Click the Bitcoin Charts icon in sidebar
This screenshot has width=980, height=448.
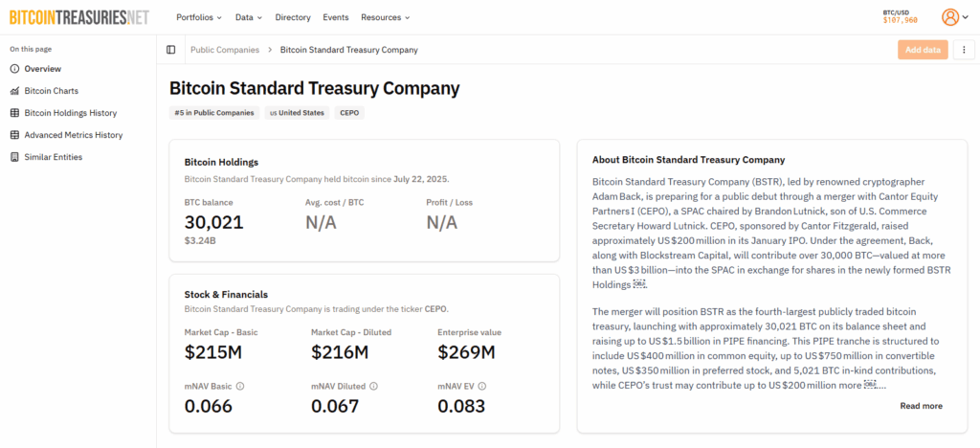(x=14, y=91)
